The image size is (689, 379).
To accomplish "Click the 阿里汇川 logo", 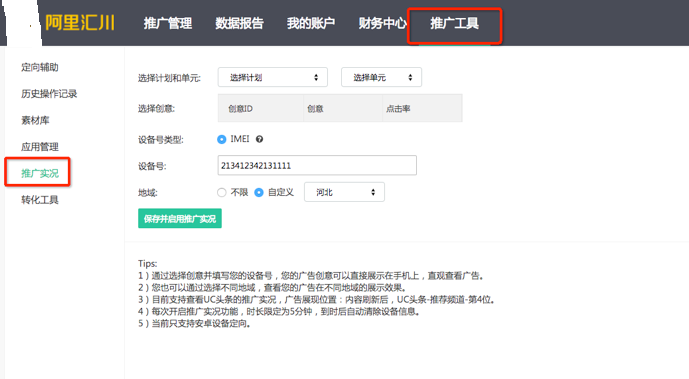I will (80, 23).
